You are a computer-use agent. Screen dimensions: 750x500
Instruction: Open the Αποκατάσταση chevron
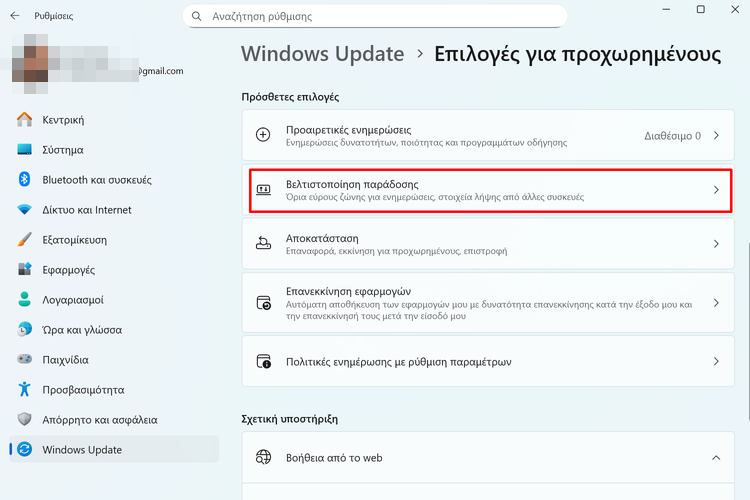click(x=716, y=244)
